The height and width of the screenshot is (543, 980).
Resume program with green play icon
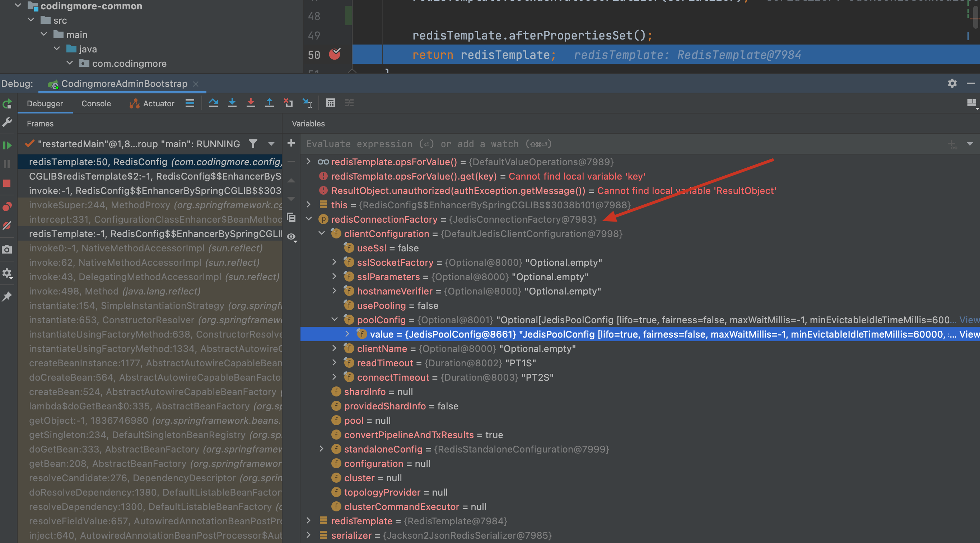[7, 145]
